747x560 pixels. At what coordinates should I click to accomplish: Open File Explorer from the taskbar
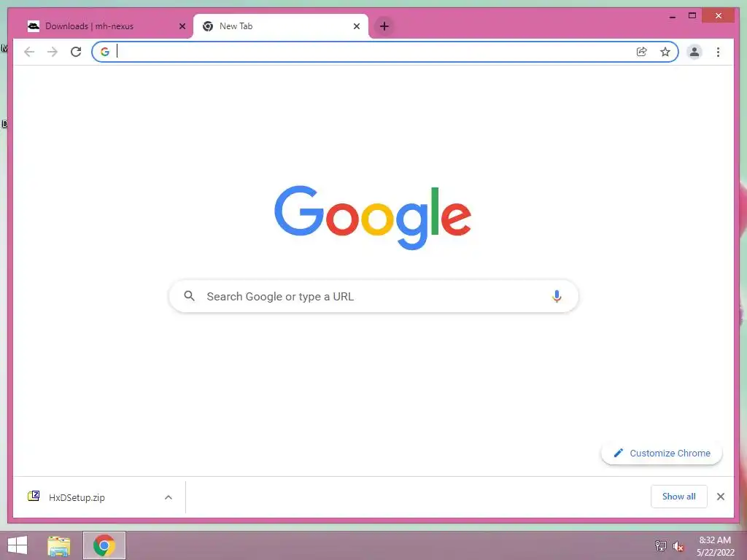coord(59,545)
